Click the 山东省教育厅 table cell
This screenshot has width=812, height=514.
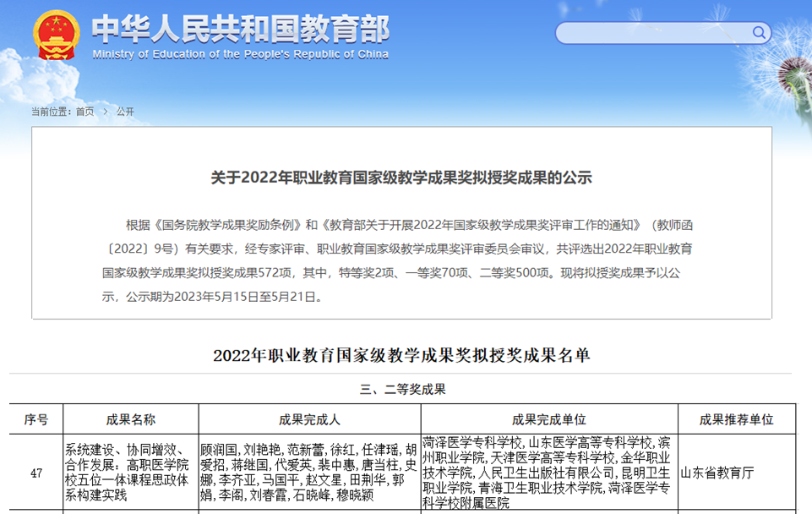pos(717,473)
